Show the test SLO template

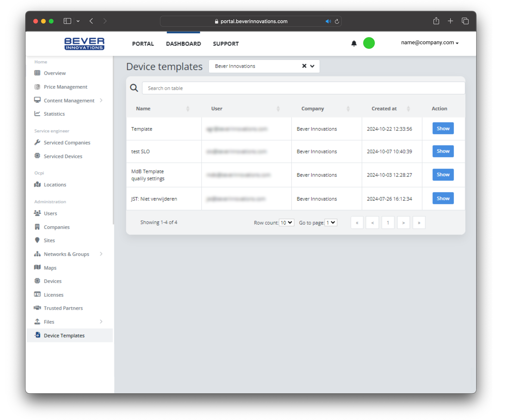coord(443,151)
